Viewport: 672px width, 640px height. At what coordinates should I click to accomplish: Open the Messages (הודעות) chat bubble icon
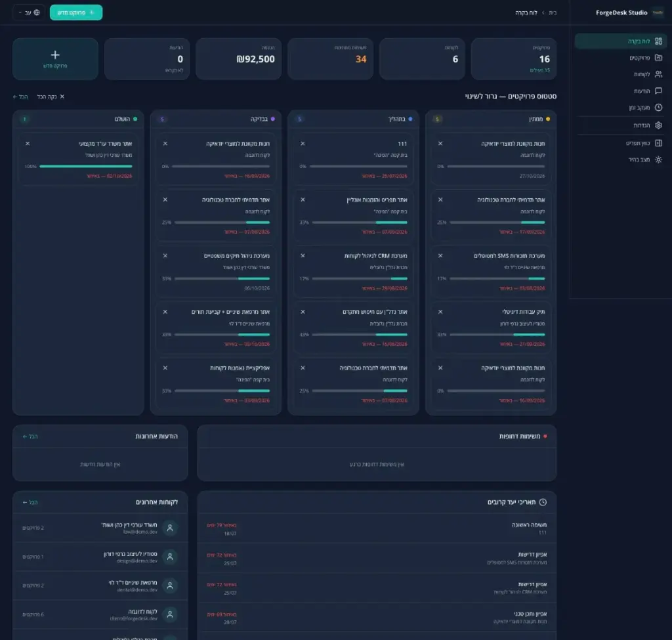pyautogui.click(x=658, y=91)
